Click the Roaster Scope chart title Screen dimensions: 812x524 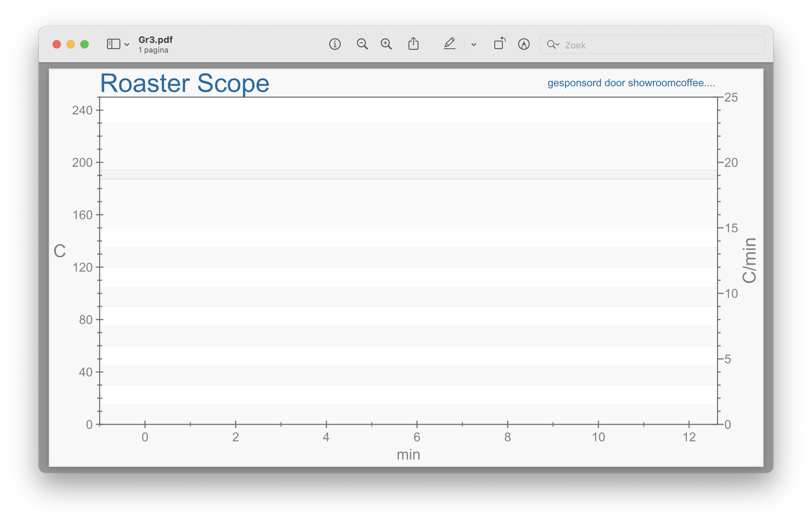[x=184, y=83]
